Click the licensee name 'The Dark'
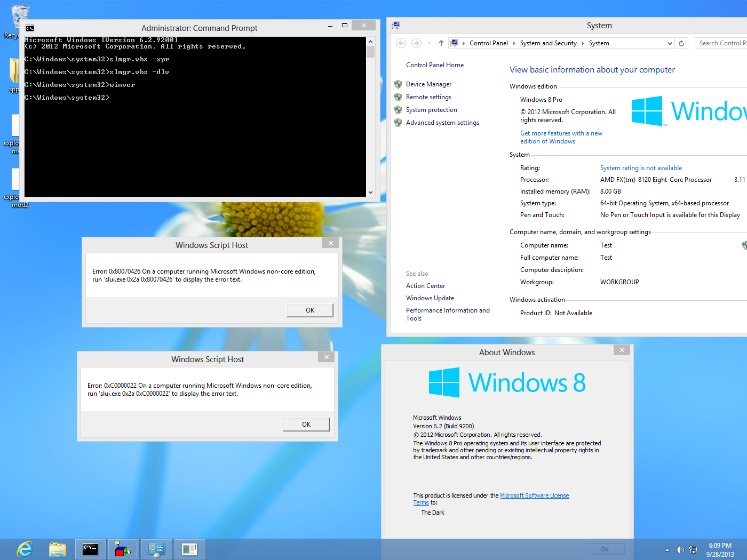 click(x=433, y=513)
